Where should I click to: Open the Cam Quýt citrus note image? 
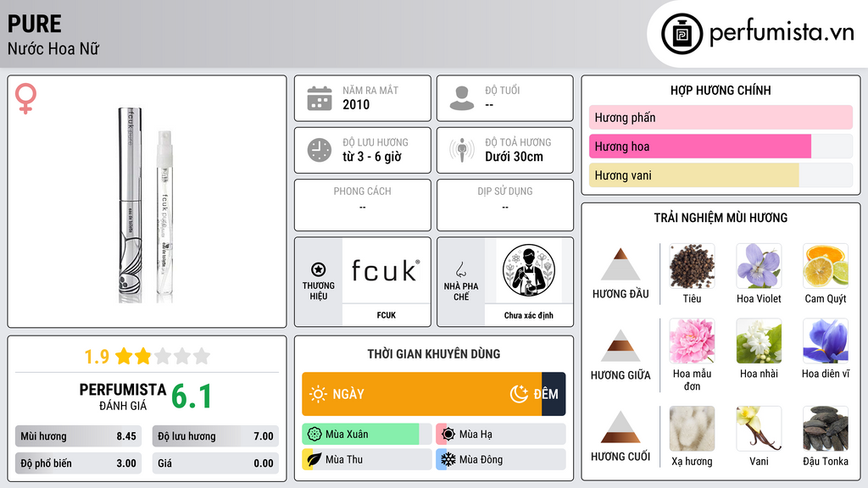coord(826,266)
